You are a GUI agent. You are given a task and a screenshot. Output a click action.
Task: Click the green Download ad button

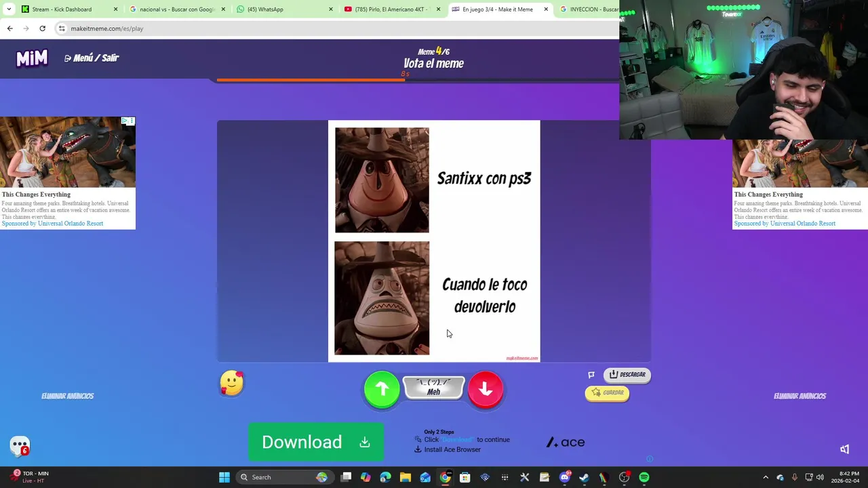pos(316,442)
